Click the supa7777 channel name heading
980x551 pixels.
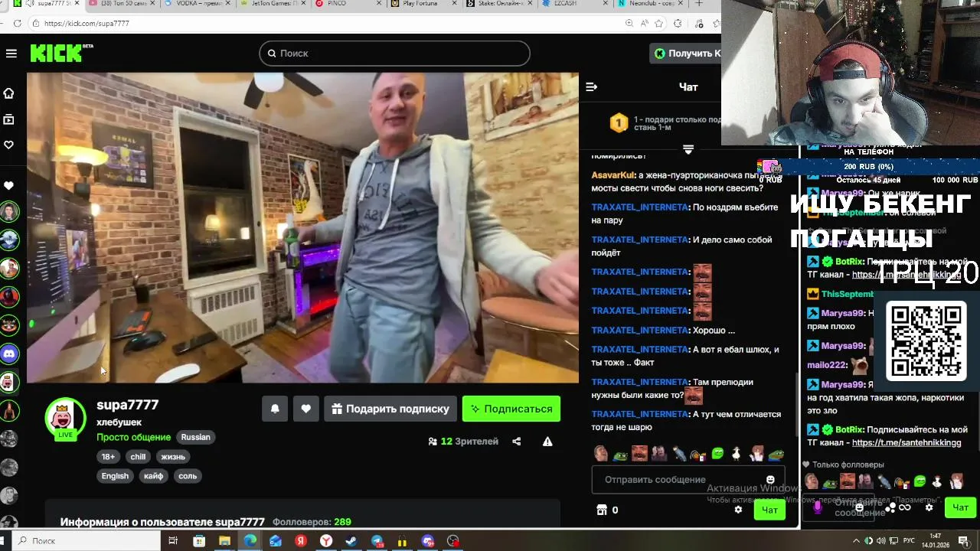pyautogui.click(x=127, y=405)
